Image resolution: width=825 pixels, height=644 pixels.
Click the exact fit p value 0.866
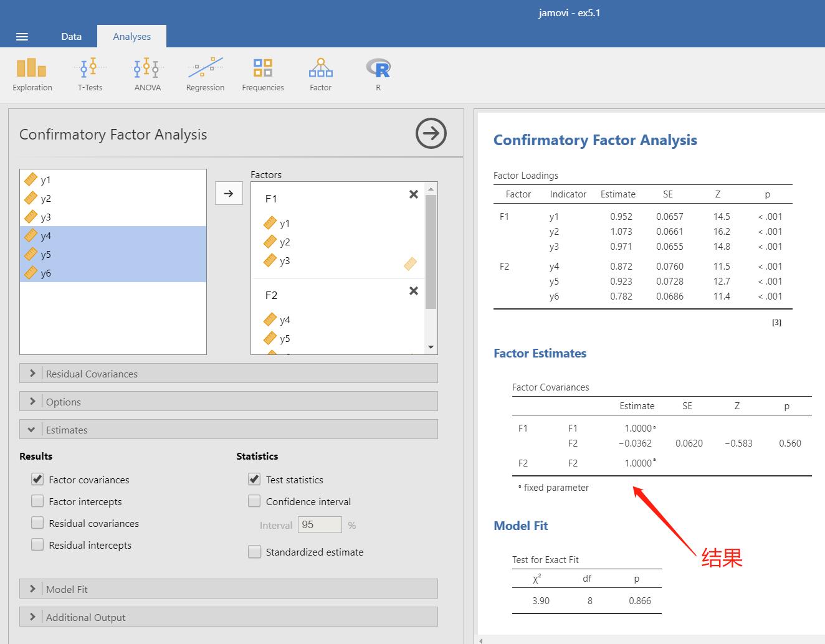pyautogui.click(x=640, y=601)
